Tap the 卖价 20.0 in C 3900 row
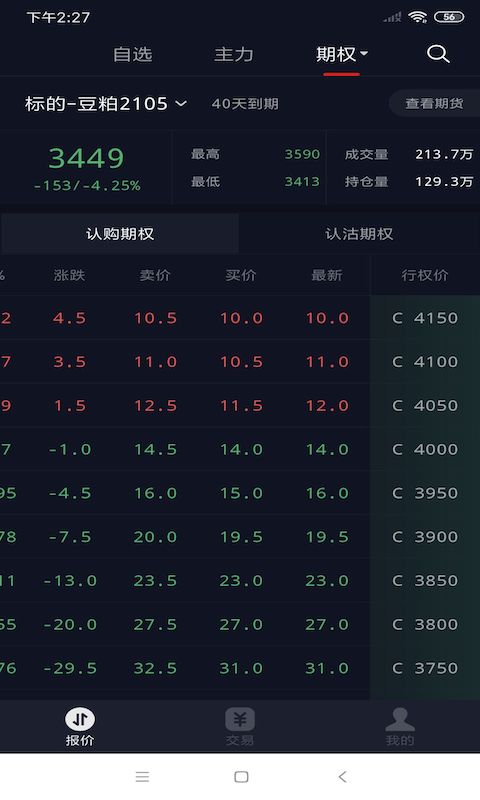 click(x=155, y=537)
